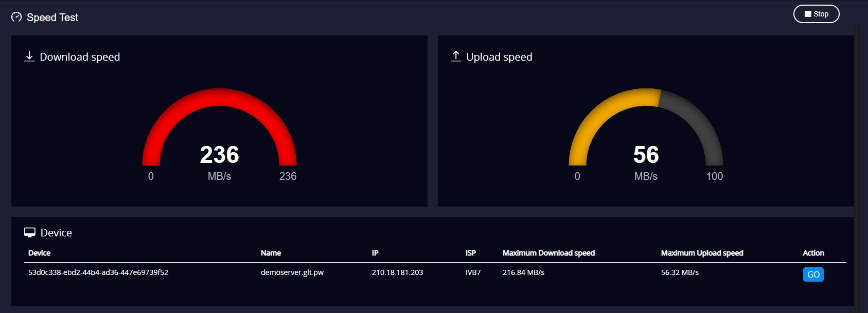The image size is (868, 313).
Task: Click the GO button for demoserver.glt.pw
Action: 813,274
